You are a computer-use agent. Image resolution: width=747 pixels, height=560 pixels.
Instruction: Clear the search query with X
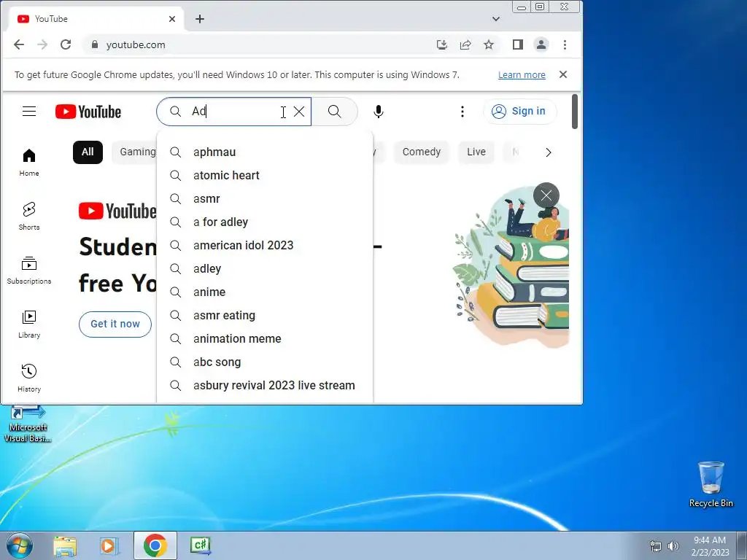pyautogui.click(x=299, y=112)
